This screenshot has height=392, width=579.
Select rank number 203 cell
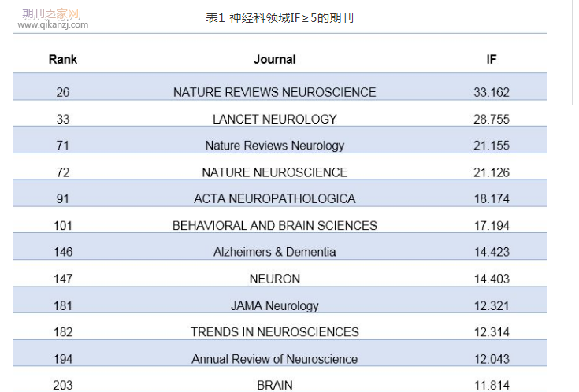pos(63,385)
